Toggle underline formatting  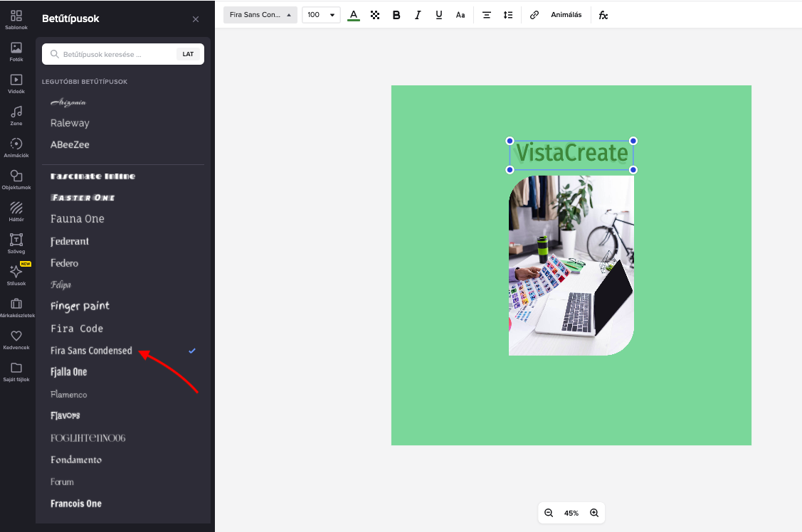click(439, 15)
